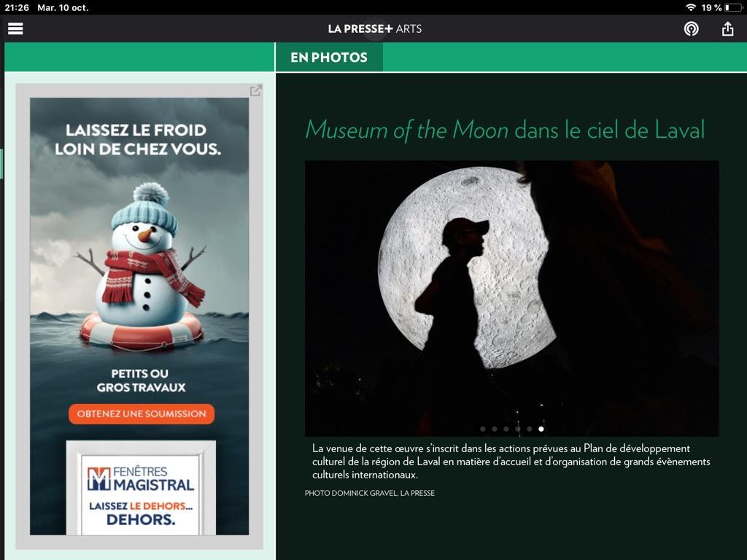Select the second photo carousel dot
Screen dimensions: 747x560
pos(495,429)
